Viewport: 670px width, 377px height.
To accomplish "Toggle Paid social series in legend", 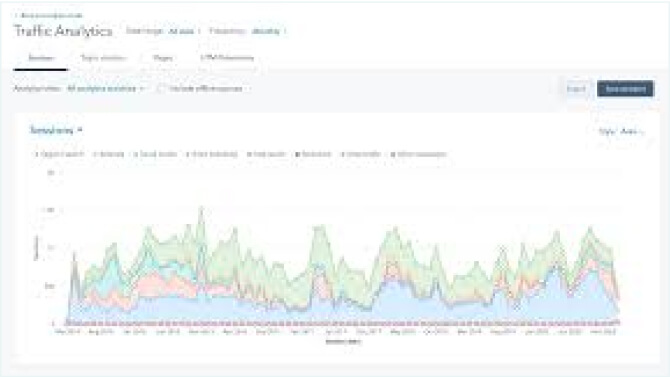I will pos(314,154).
